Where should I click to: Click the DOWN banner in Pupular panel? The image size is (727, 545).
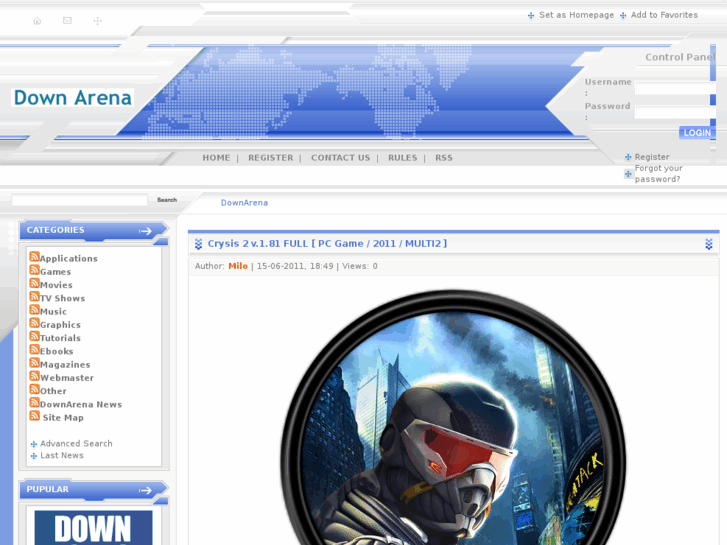pyautogui.click(x=93, y=528)
